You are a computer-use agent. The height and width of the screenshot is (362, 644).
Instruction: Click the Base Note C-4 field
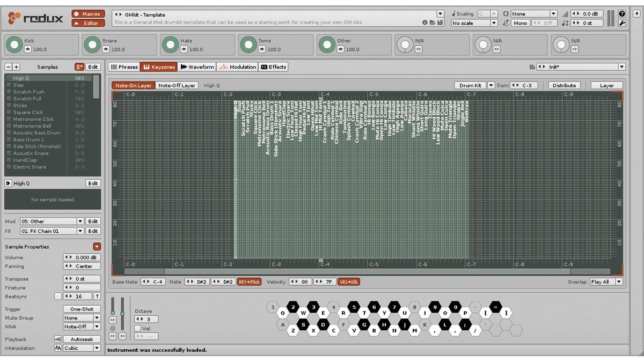[153, 282]
